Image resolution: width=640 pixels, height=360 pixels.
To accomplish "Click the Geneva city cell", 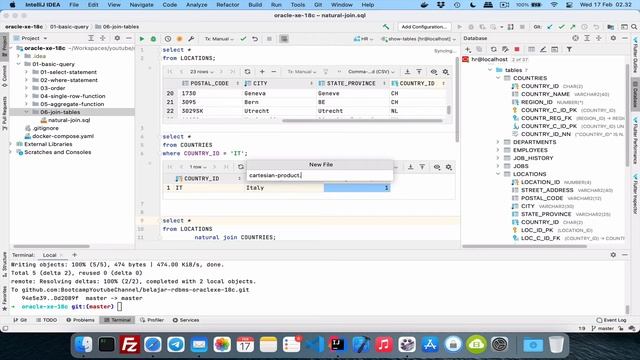I will (280, 93).
